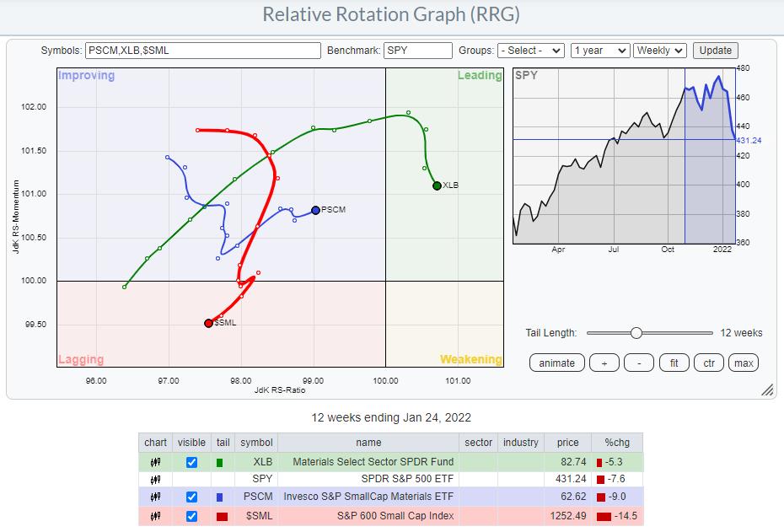
Task: Click the XLB endpoint marker on the graph
Action: [x=437, y=185]
